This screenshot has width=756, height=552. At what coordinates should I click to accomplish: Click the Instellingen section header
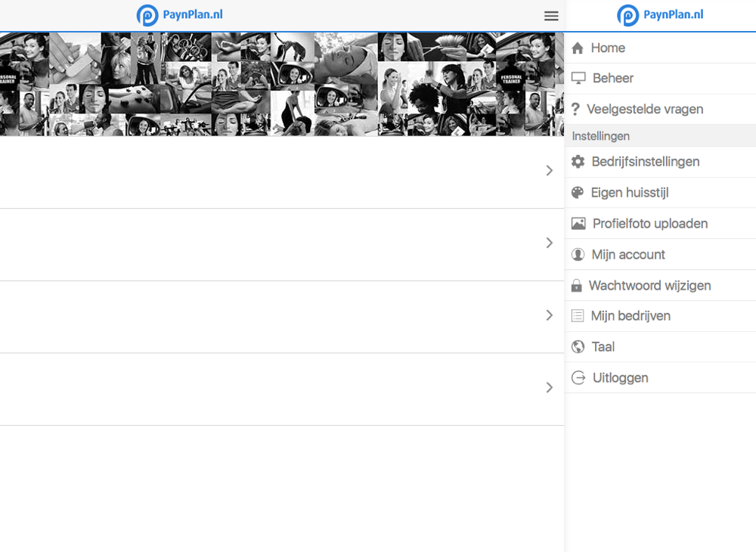pyautogui.click(x=660, y=136)
